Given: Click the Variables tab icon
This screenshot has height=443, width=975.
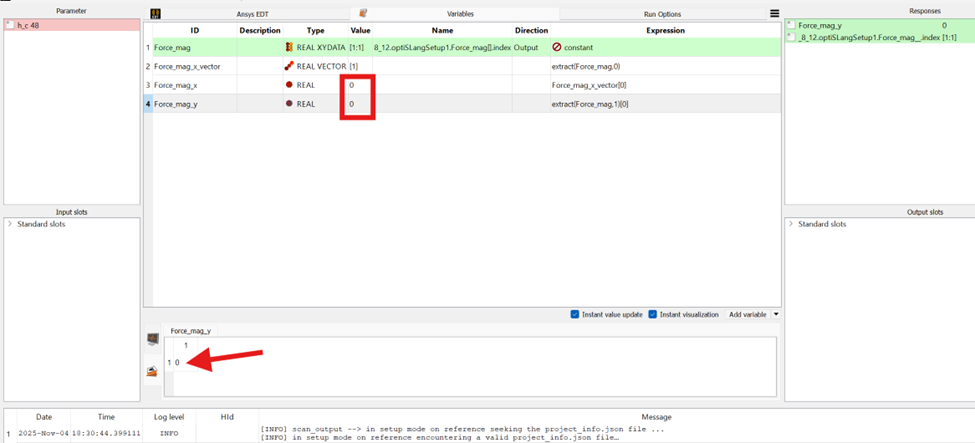Looking at the screenshot, I should click(x=364, y=13).
